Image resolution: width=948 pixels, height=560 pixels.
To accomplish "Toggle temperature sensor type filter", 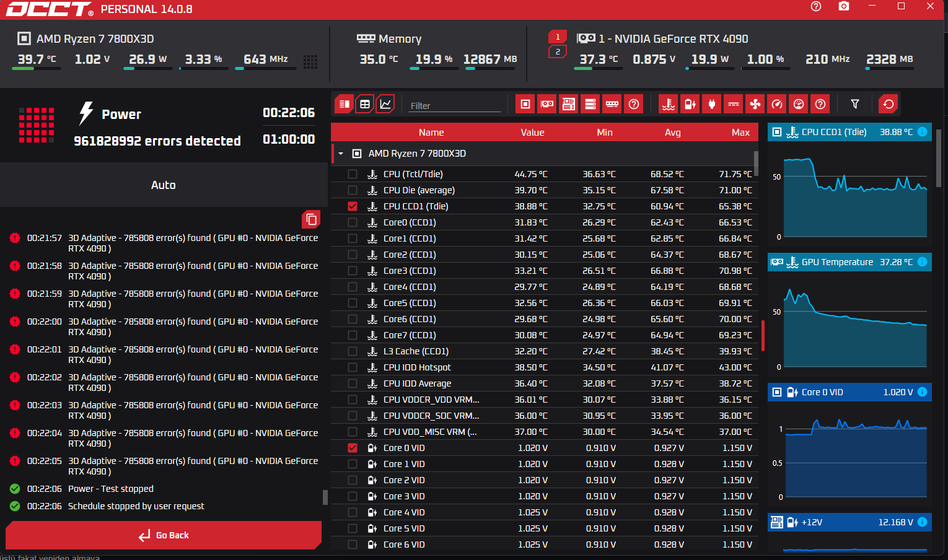I will 669,104.
